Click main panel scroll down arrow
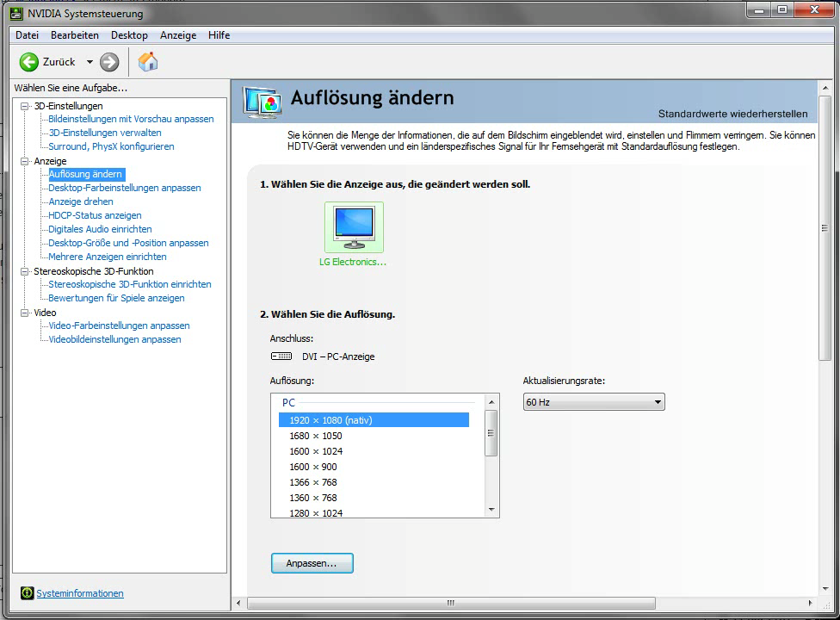Viewport: 840px width, 620px height. (x=825, y=588)
